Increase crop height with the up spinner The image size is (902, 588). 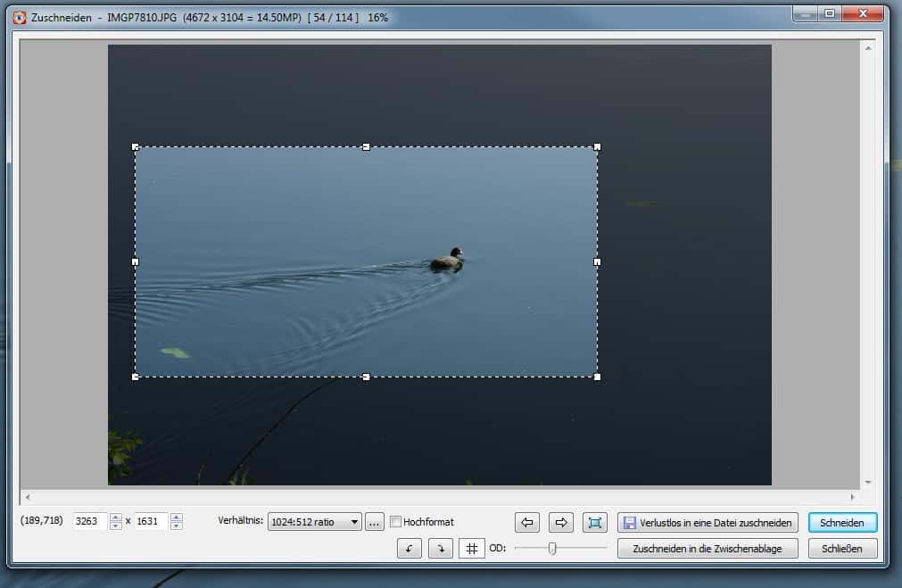[177, 518]
